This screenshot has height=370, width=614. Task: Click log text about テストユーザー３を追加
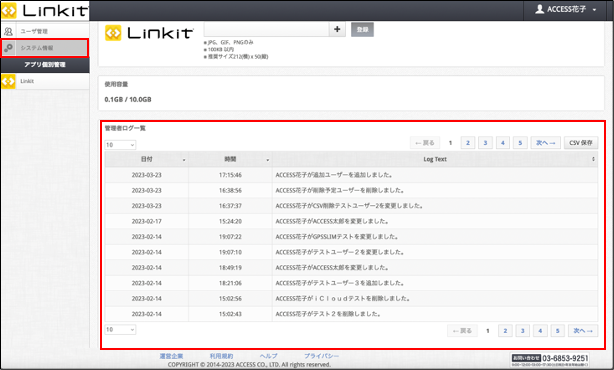click(340, 283)
